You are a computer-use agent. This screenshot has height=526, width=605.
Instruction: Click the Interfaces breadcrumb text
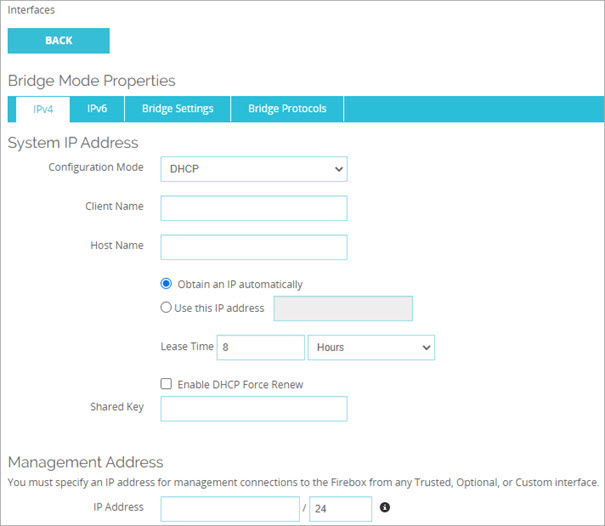click(x=31, y=10)
